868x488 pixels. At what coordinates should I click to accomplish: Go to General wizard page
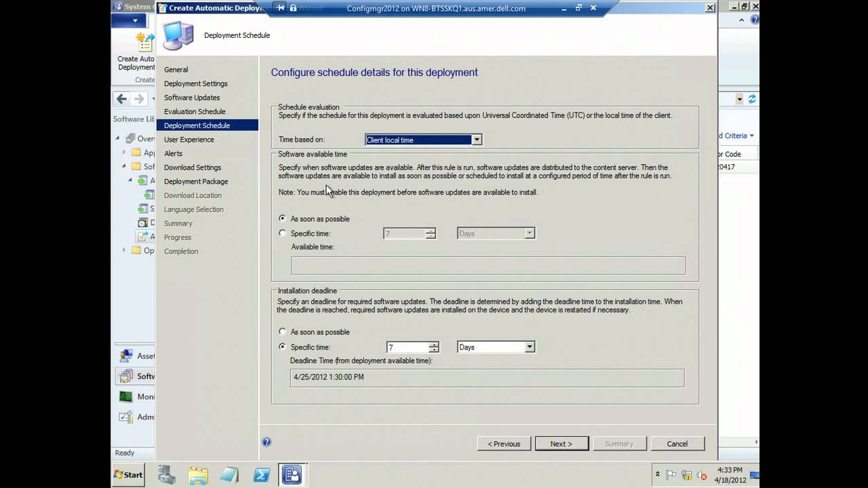[176, 69]
